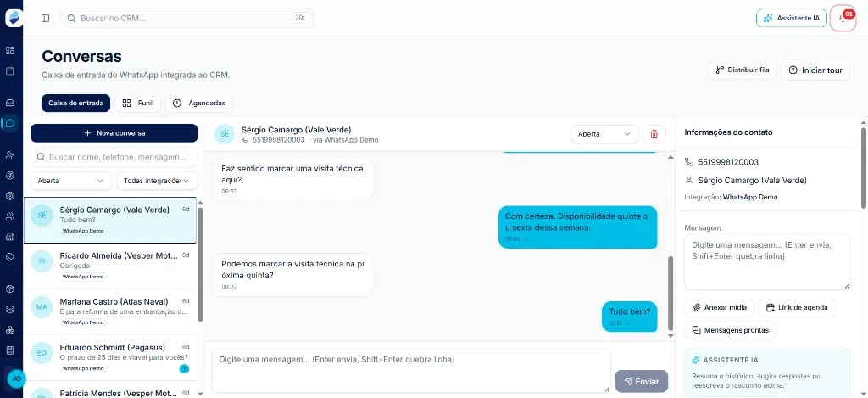The height and width of the screenshot is (398, 868).
Task: Click Distribuir fila button
Action: click(x=743, y=70)
